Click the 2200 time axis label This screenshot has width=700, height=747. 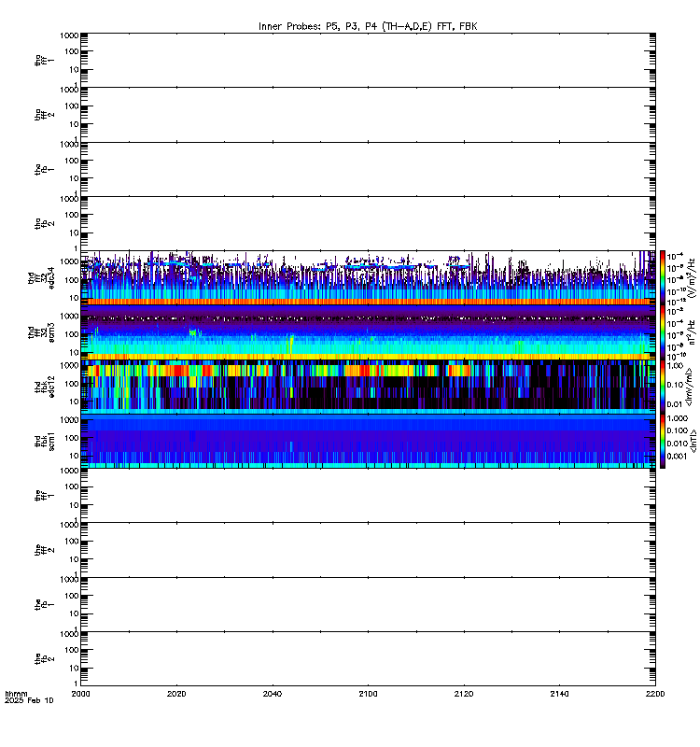tap(655, 694)
